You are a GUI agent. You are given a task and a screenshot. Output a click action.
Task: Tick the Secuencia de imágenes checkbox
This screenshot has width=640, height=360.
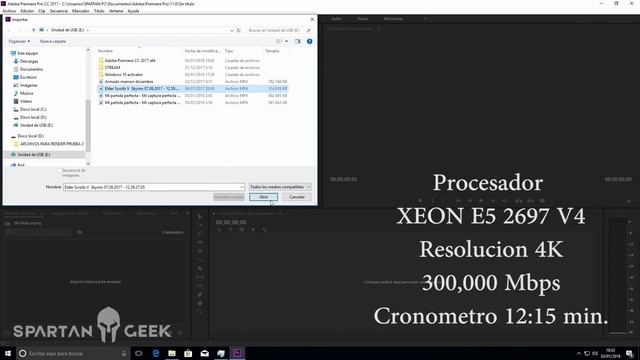pos(59,170)
